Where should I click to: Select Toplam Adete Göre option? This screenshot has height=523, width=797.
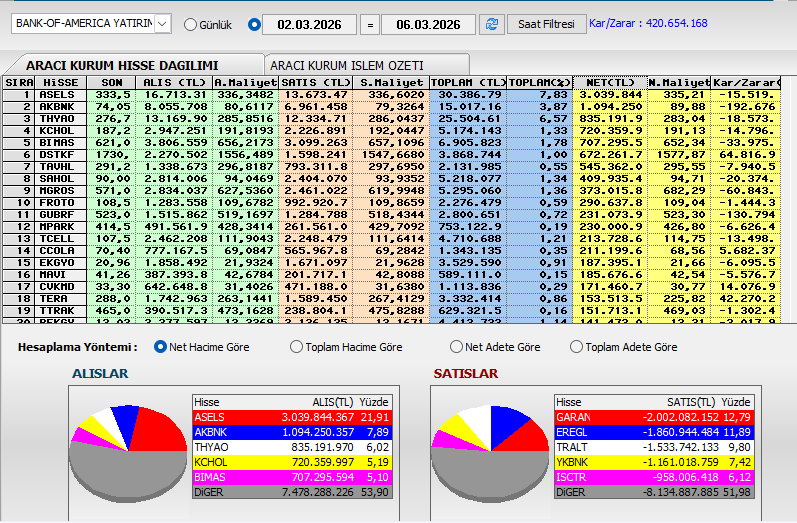(576, 347)
